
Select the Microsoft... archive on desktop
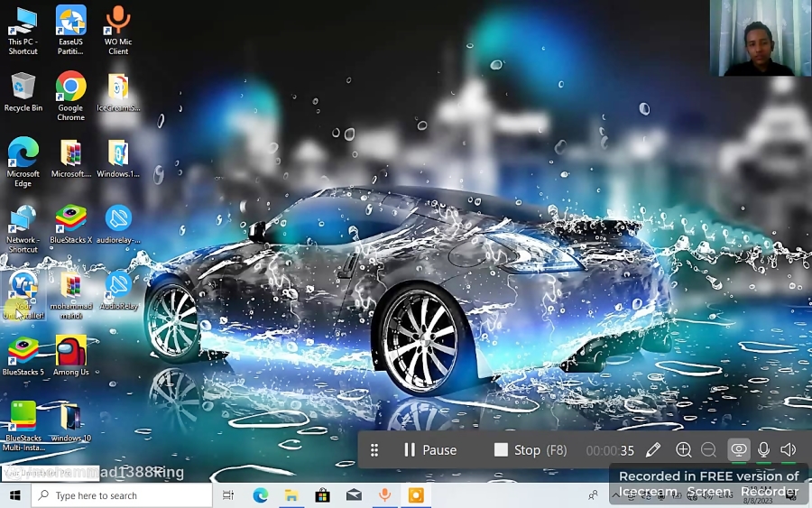(x=71, y=158)
